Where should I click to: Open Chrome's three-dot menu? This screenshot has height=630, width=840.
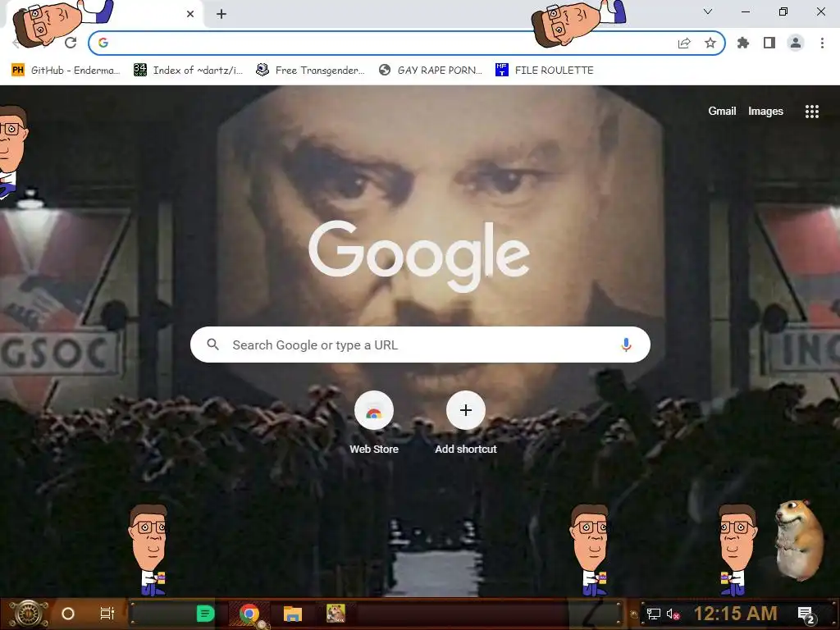822,43
